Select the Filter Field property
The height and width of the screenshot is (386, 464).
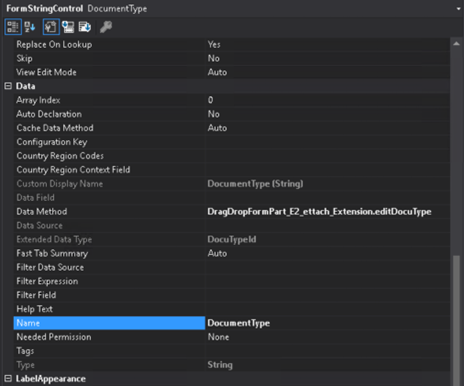click(36, 295)
